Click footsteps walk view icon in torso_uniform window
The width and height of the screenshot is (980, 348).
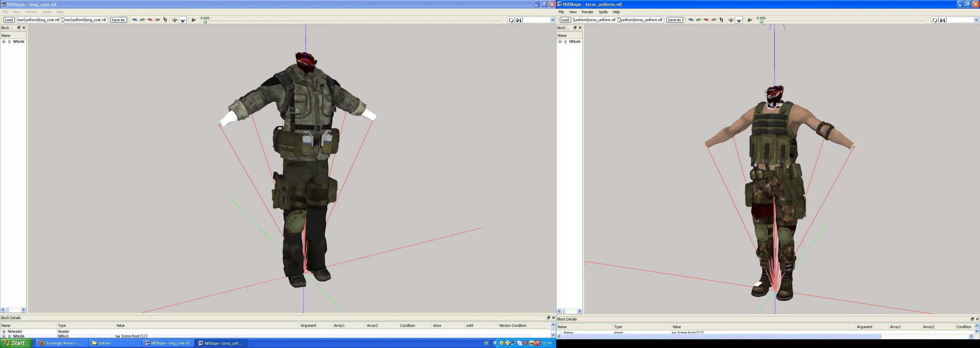pyautogui.click(x=721, y=20)
